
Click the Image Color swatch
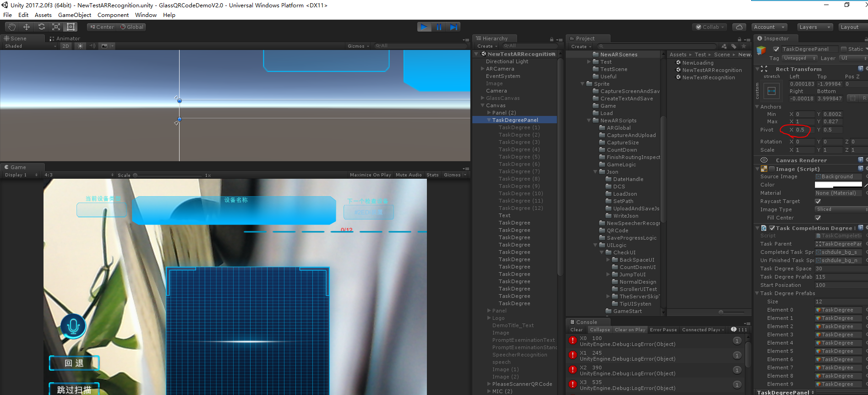click(x=838, y=185)
